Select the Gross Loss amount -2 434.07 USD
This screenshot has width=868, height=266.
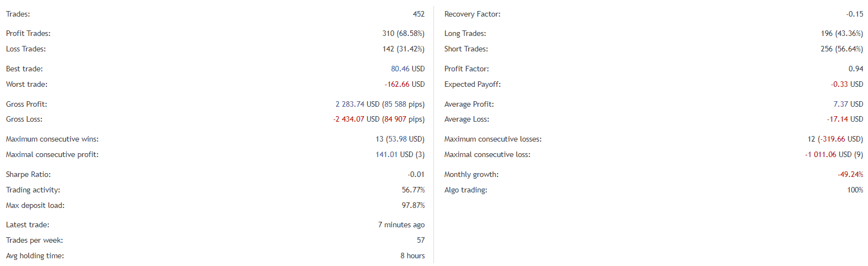(x=357, y=119)
